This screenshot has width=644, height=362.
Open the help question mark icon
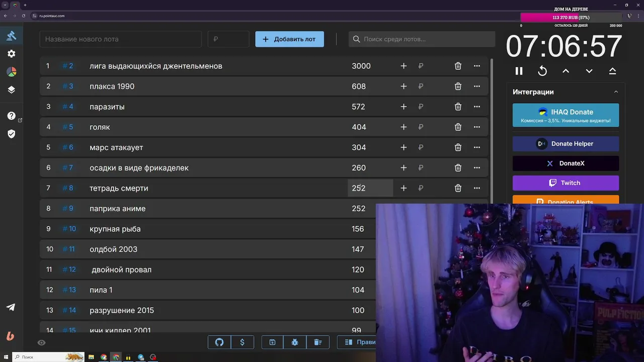11,116
